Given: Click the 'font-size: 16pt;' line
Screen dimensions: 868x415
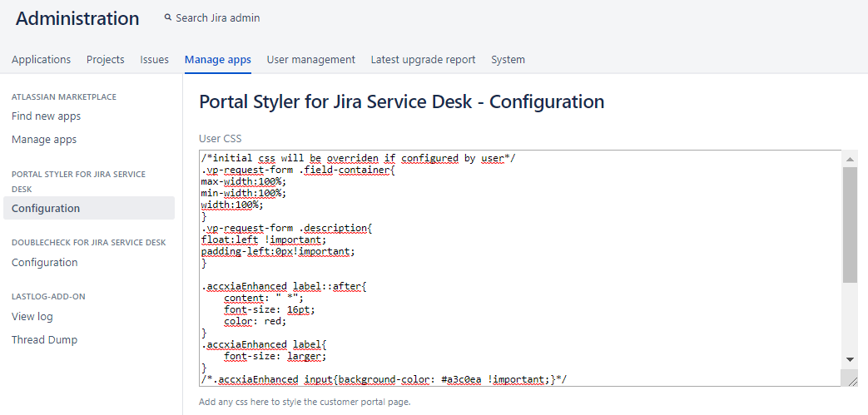Looking at the screenshot, I should (269, 309).
